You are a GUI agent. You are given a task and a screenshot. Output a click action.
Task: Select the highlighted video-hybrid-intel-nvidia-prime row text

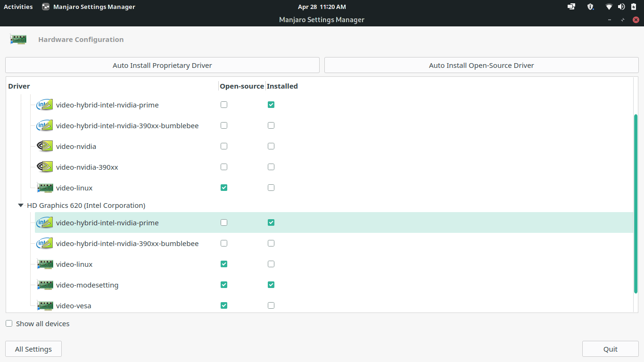(107, 222)
